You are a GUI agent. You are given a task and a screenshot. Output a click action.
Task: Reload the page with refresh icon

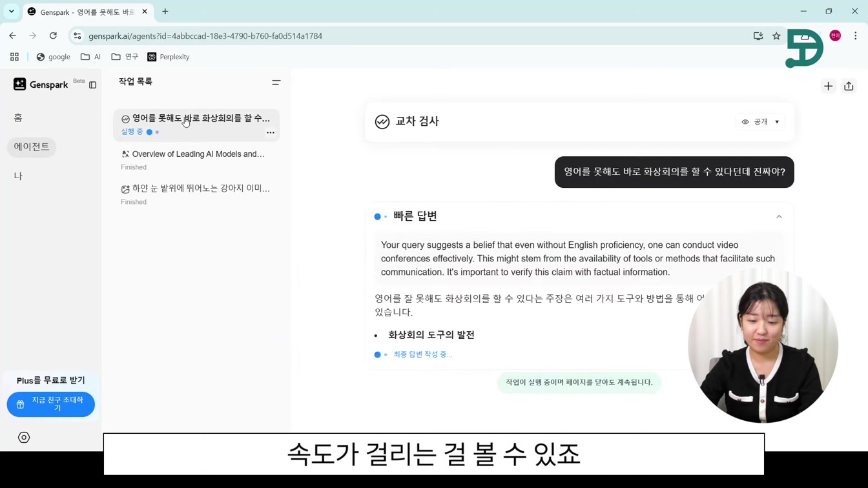53,36
